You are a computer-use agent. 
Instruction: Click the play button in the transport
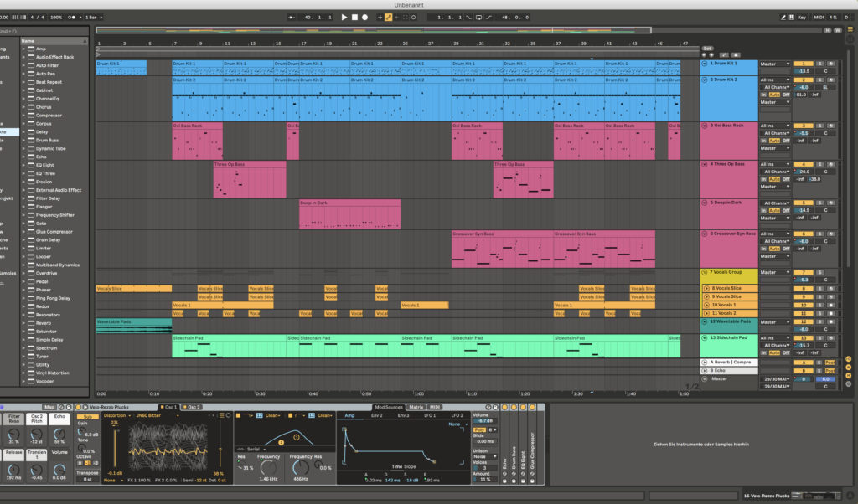344,17
